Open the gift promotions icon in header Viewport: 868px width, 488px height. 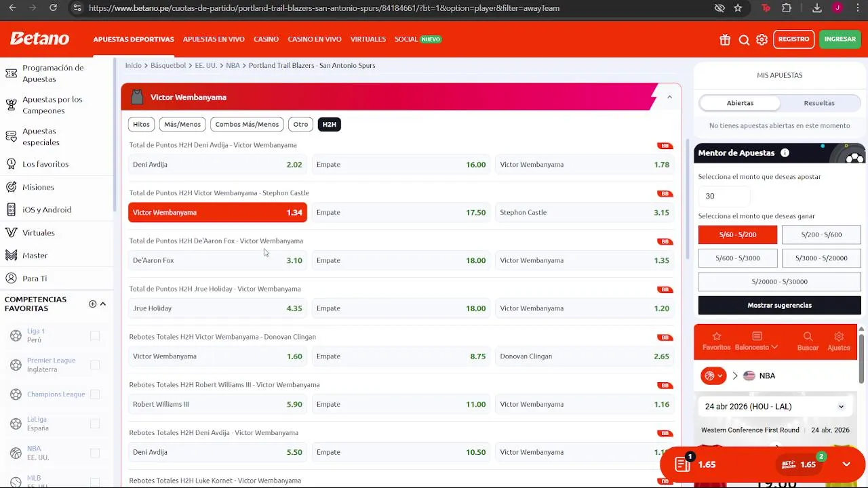coord(725,39)
